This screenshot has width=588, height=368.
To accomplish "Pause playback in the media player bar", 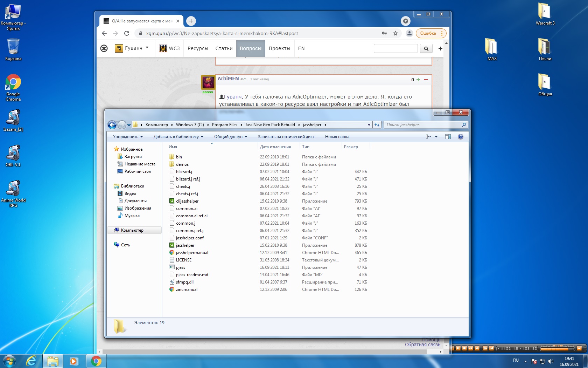I will [458, 348].
